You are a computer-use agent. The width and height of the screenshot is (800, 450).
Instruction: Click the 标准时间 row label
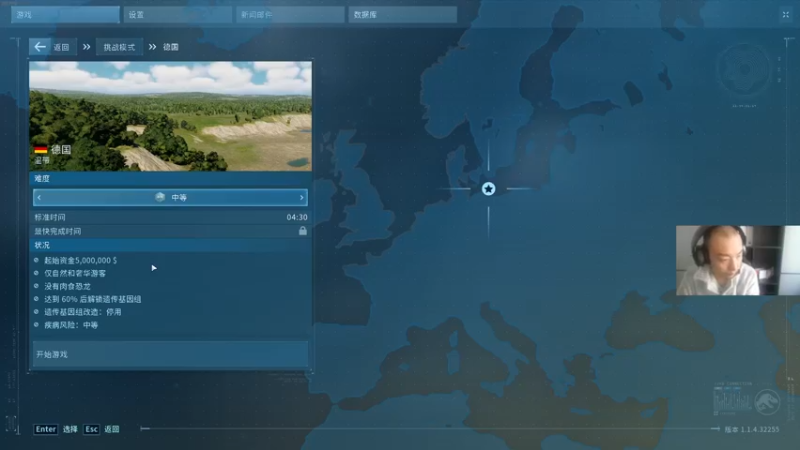[x=50, y=217]
